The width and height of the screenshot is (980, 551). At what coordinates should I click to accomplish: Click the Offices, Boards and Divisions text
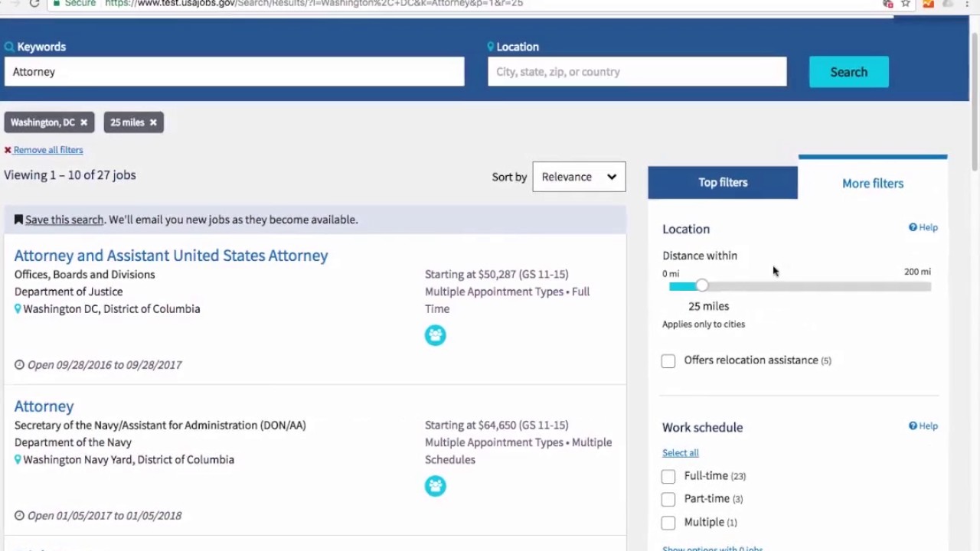84,274
